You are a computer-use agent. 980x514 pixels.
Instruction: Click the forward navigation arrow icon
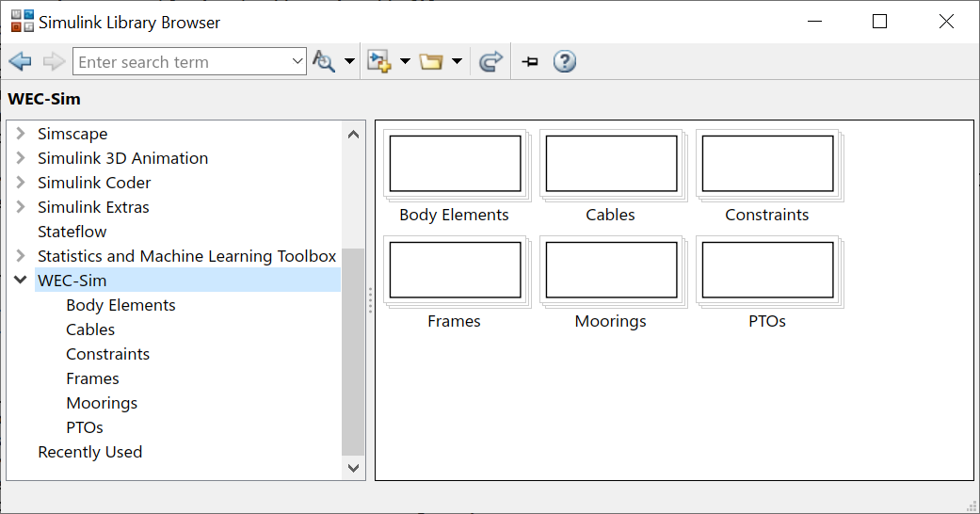point(55,61)
